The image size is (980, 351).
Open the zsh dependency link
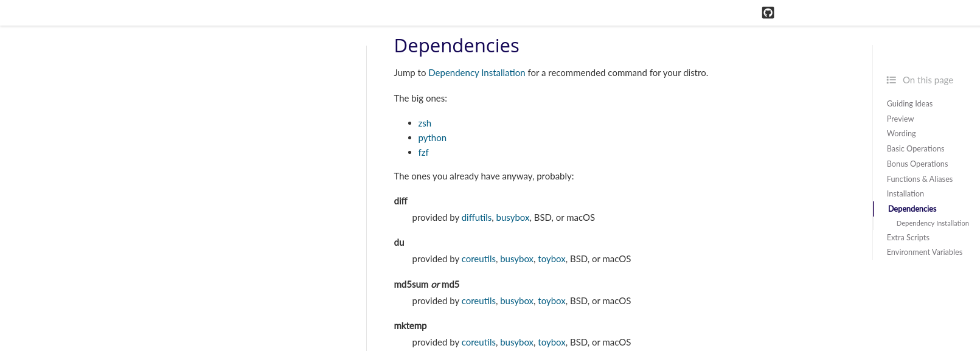tap(424, 123)
